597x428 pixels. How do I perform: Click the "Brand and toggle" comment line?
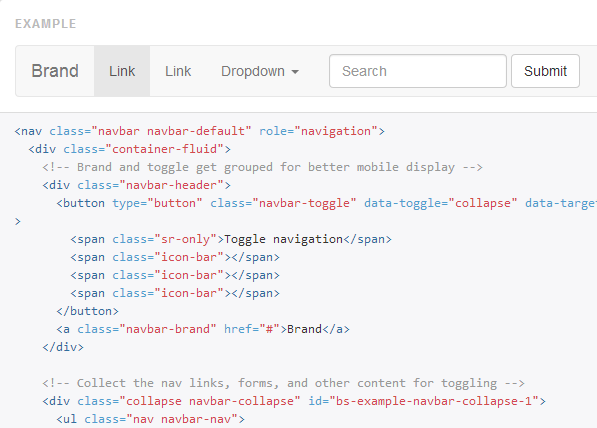click(262, 167)
